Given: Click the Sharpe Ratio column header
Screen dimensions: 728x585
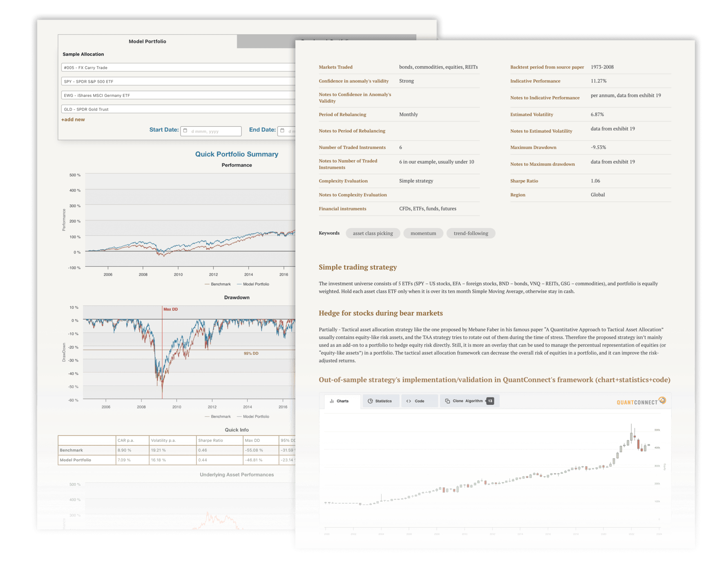Looking at the screenshot, I should click(x=210, y=440).
